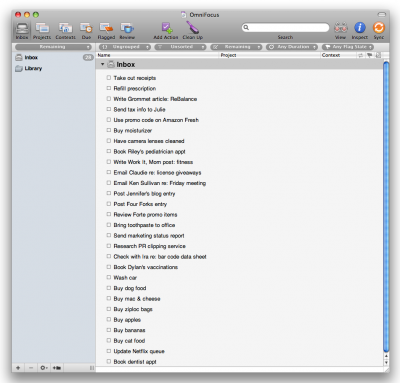The image size is (400, 383).
Task: Run Clean Up broom icon
Action: 192,28
